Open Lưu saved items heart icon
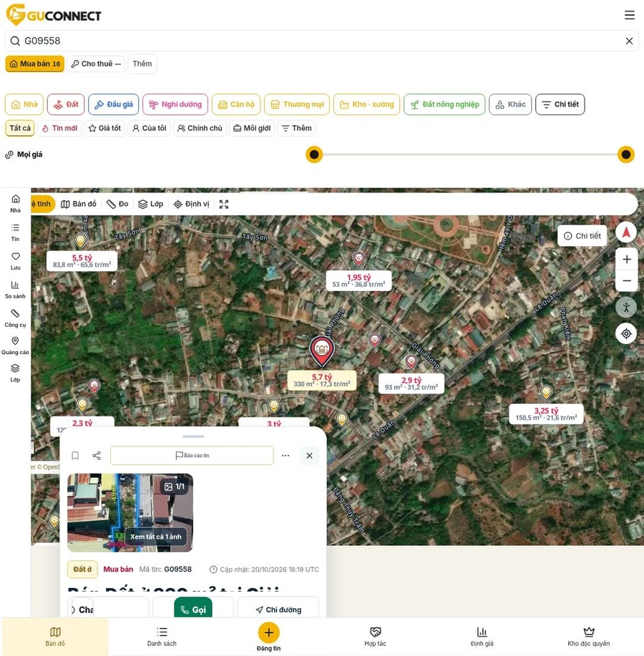The width and height of the screenshot is (644, 656). point(16,260)
